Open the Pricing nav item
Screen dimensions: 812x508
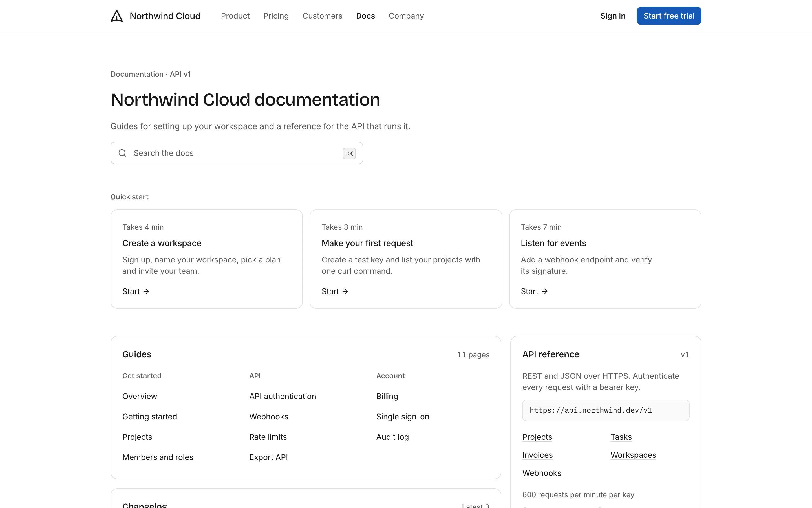coord(276,16)
